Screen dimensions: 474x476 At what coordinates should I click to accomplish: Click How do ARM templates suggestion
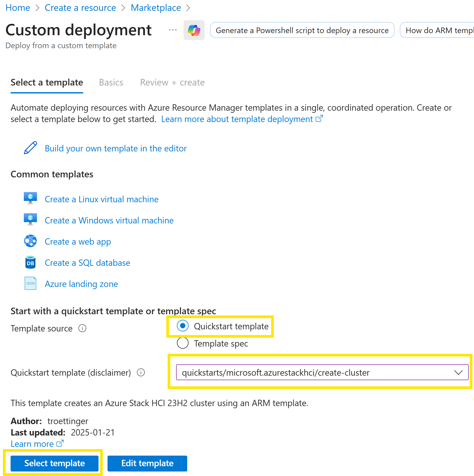pyautogui.click(x=437, y=30)
